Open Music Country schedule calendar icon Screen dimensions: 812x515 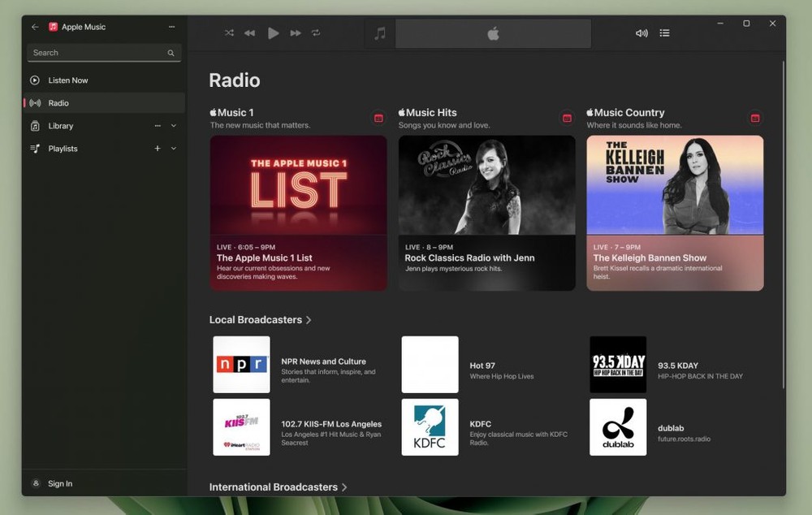(755, 118)
